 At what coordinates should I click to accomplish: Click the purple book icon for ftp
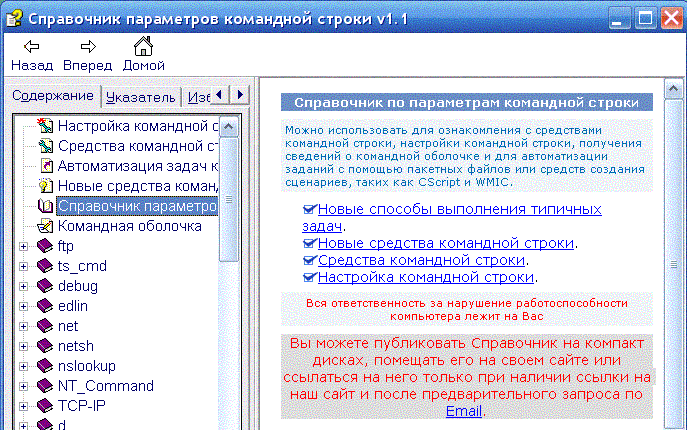[45, 246]
